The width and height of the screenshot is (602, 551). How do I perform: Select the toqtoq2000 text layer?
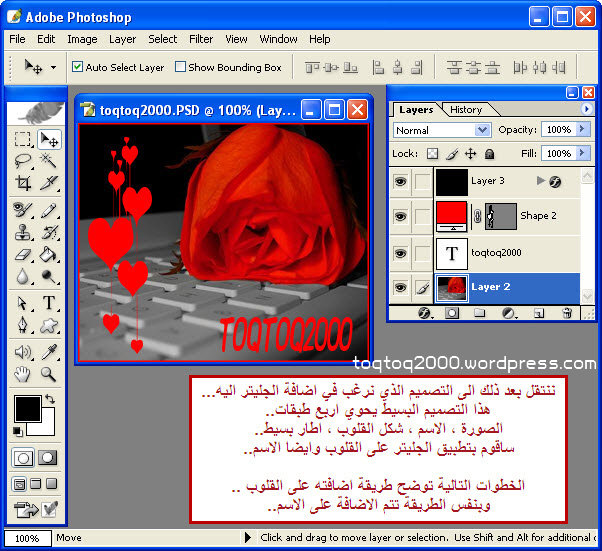tap(496, 253)
